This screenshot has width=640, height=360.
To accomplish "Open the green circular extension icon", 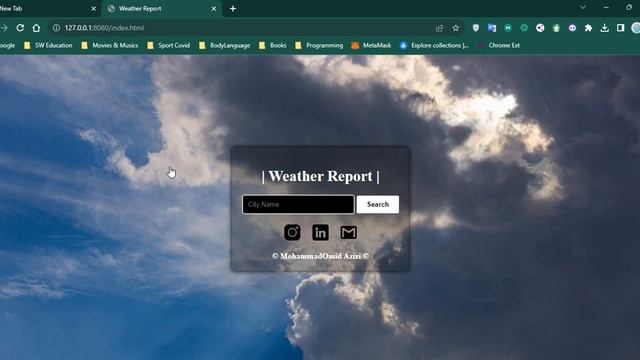I will [508, 28].
